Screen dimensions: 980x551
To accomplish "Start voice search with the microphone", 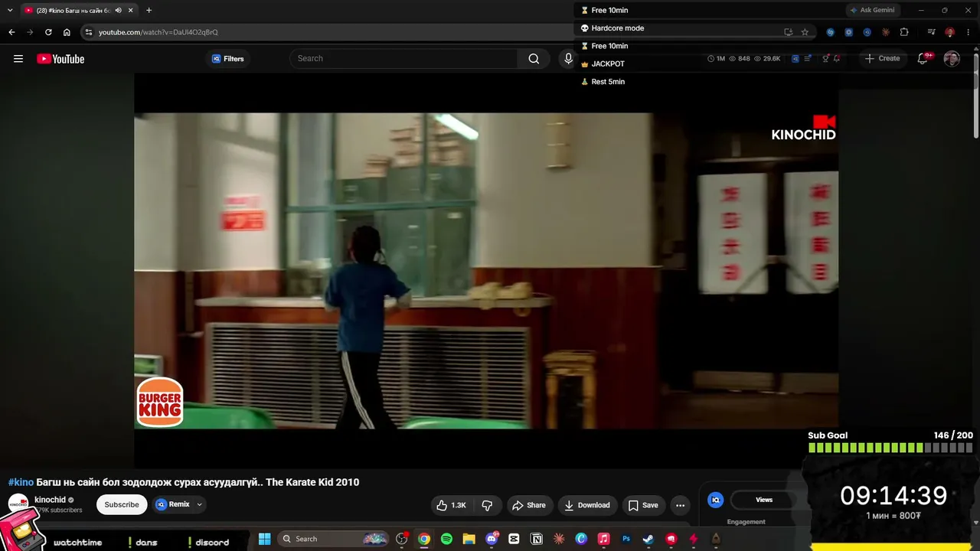I will tap(568, 59).
